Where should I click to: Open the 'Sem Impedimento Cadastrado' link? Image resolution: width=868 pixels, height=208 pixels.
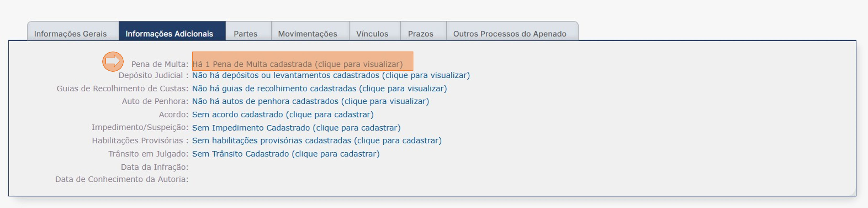(x=296, y=128)
